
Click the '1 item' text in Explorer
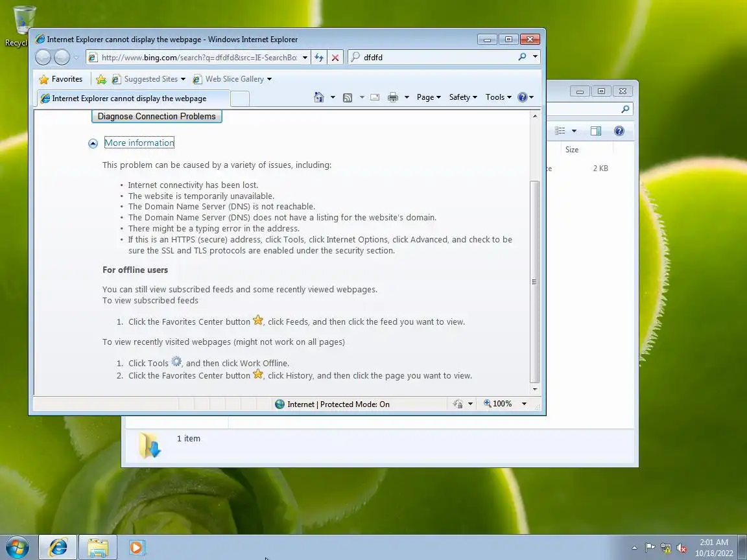click(189, 439)
